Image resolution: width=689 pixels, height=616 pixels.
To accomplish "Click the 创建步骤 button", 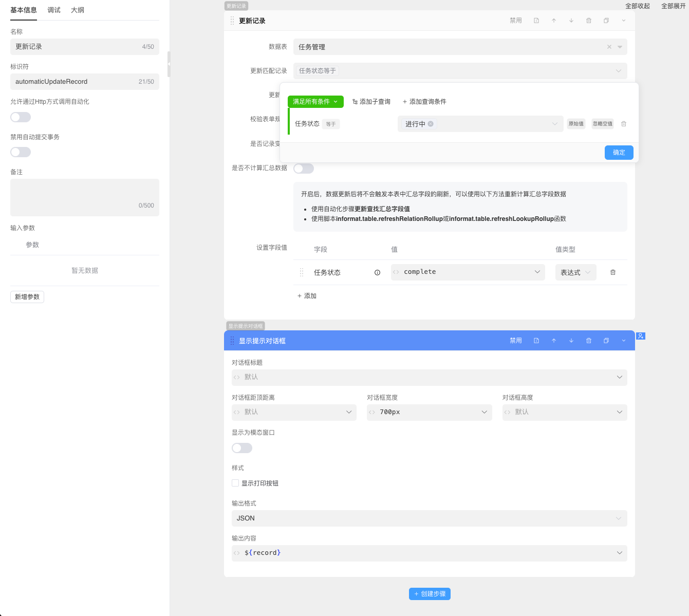I will (430, 594).
